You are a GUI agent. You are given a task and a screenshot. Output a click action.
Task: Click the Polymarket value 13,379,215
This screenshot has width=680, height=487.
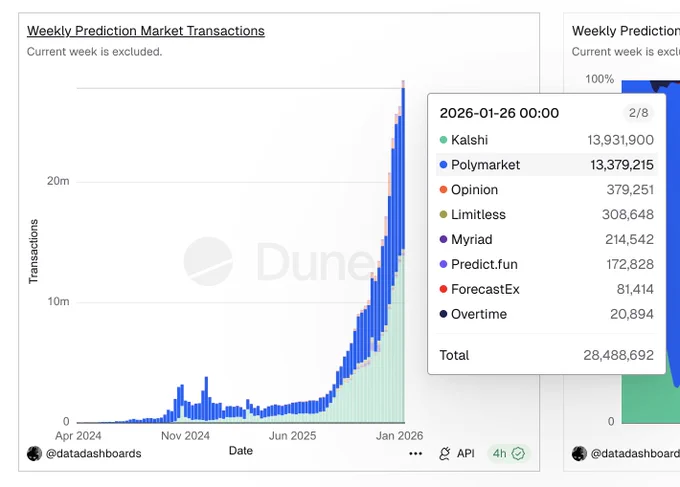point(621,165)
